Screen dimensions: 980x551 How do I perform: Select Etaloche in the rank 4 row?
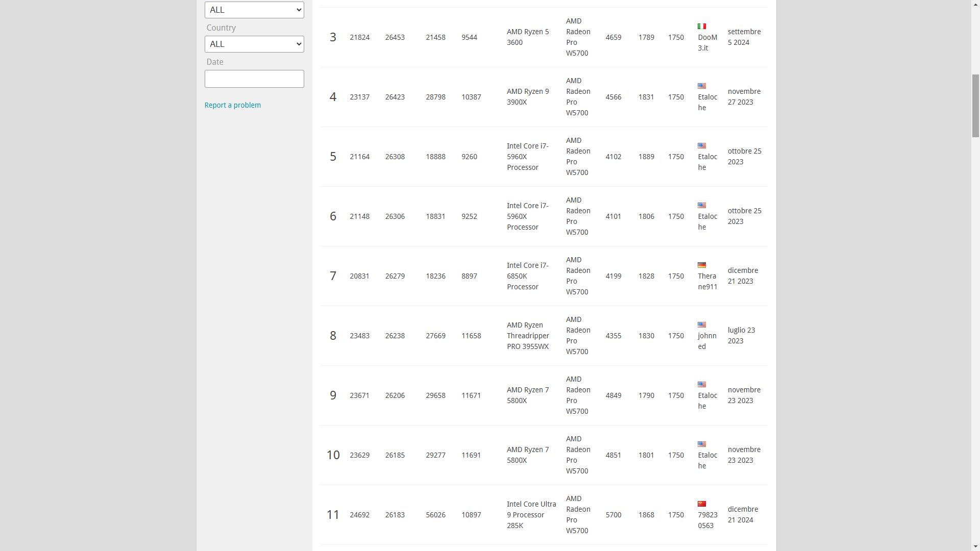pos(707,103)
